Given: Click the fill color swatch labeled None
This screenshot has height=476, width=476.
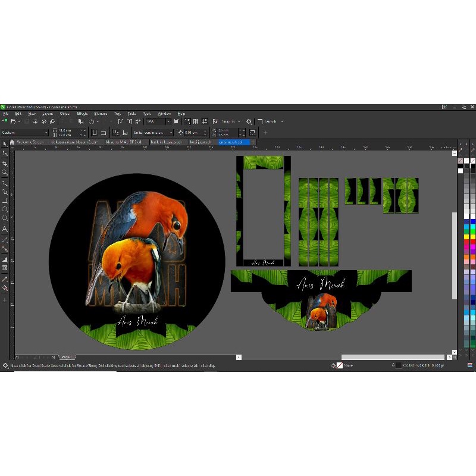Looking at the screenshot, I should 339,365.
